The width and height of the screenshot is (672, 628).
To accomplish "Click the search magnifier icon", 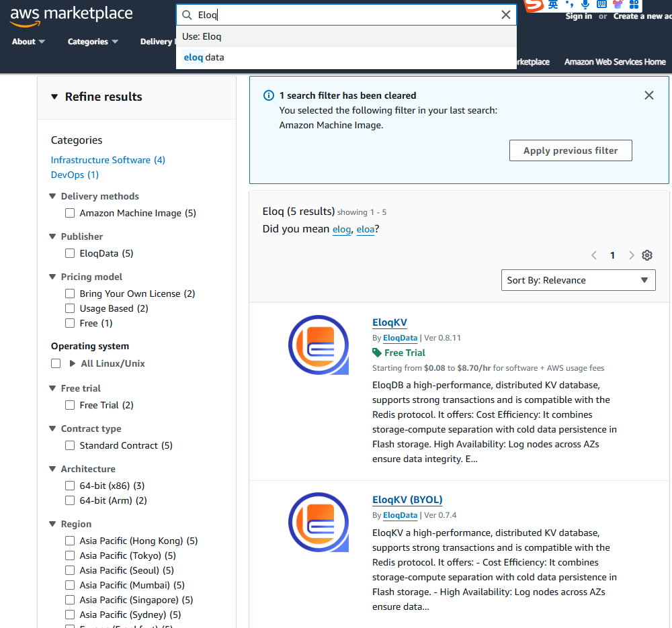I will (187, 15).
